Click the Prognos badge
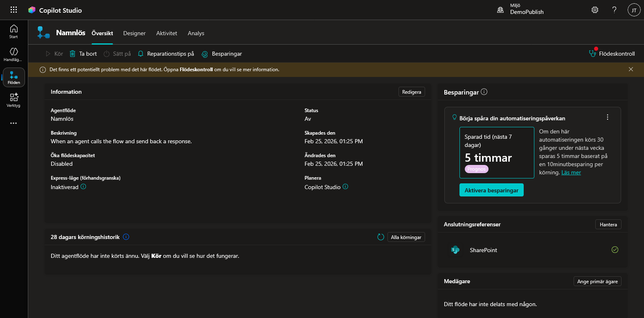 coord(477,169)
